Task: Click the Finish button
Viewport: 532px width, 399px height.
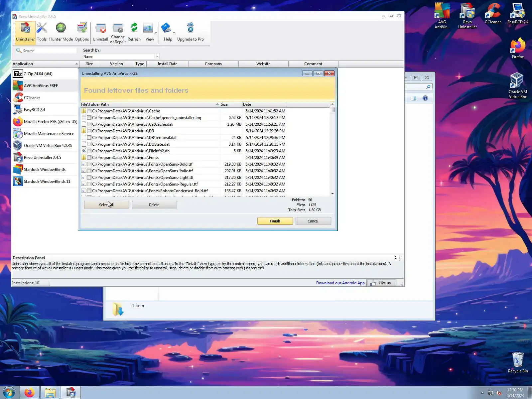Action: pos(275,221)
